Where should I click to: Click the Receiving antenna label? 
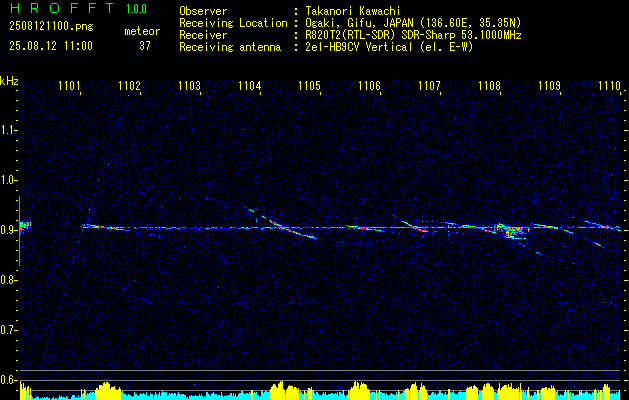(x=230, y=47)
